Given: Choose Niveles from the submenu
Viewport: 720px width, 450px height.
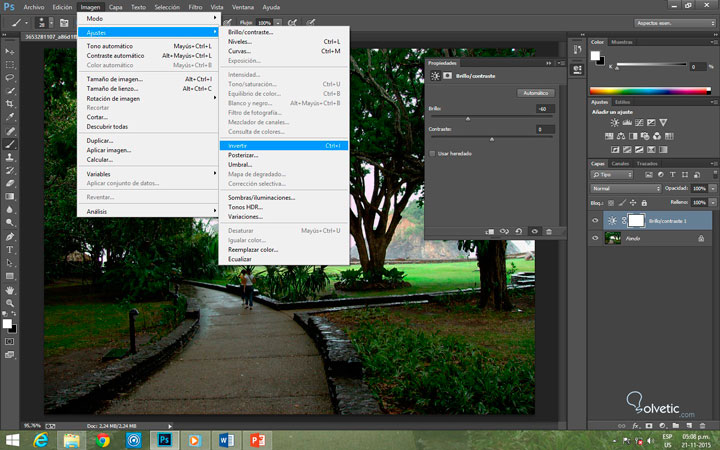Looking at the screenshot, I should [x=284, y=41].
